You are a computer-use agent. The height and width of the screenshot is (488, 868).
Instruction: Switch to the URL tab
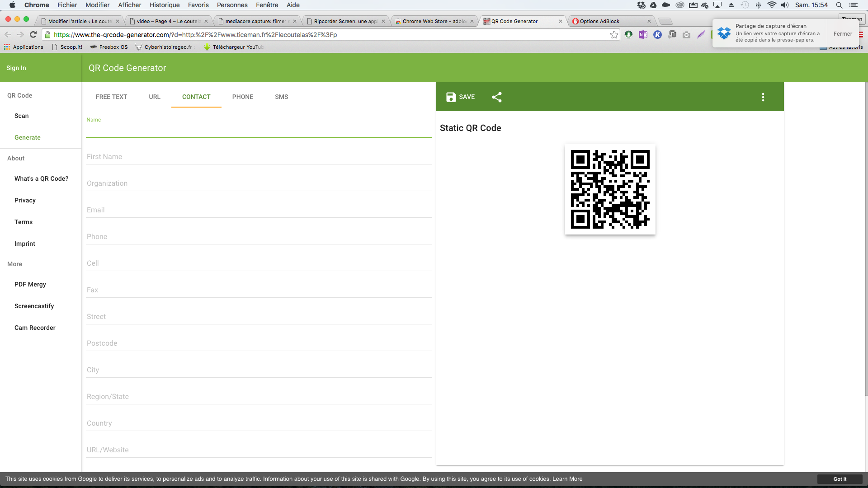point(155,97)
